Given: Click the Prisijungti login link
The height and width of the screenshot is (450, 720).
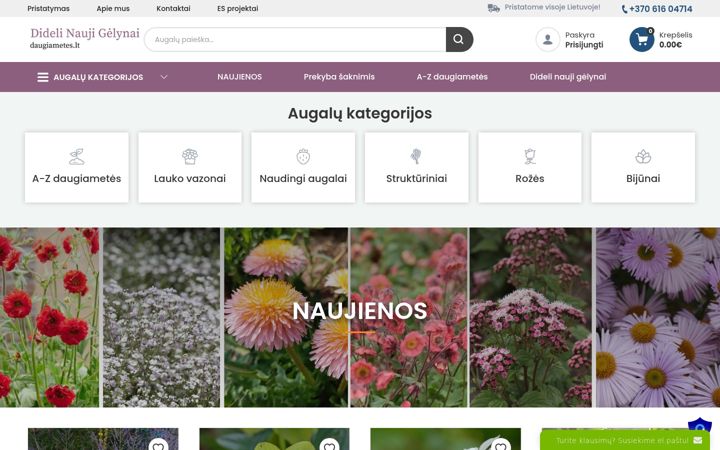Looking at the screenshot, I should (x=584, y=45).
